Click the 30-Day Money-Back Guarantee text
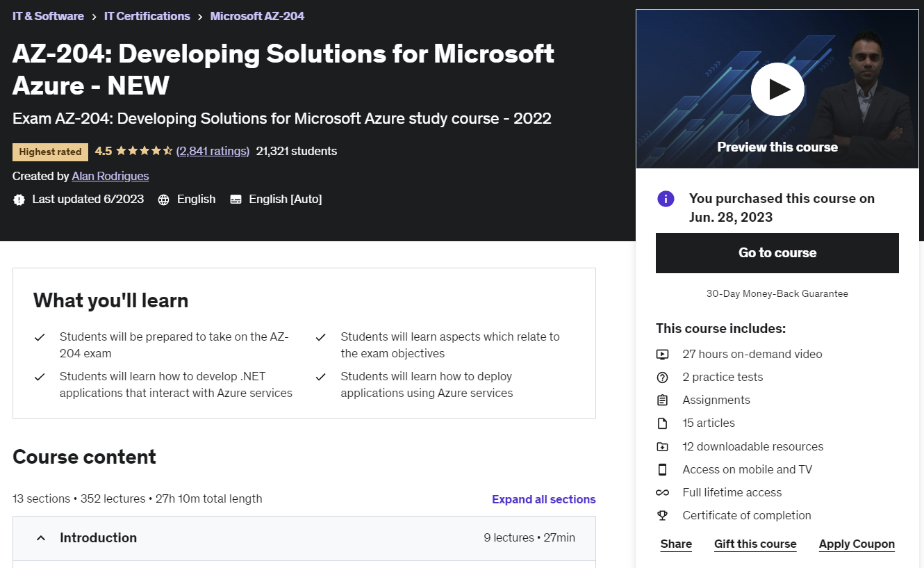924x568 pixels. coord(777,293)
